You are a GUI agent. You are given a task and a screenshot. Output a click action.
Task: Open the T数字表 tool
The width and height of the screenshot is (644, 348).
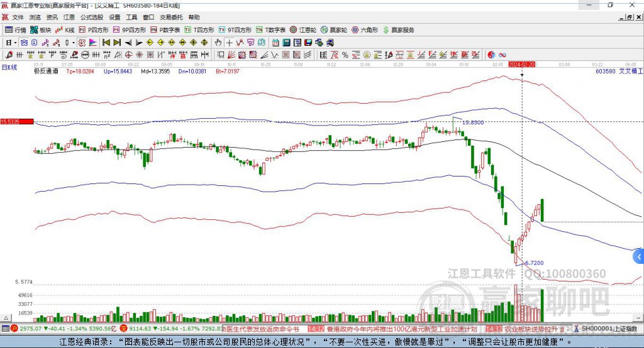click(x=270, y=30)
